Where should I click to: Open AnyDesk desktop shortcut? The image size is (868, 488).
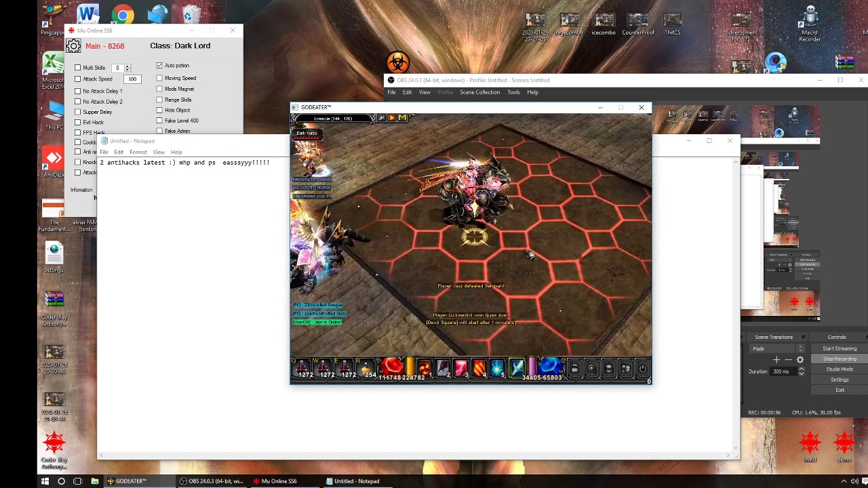pyautogui.click(x=54, y=163)
